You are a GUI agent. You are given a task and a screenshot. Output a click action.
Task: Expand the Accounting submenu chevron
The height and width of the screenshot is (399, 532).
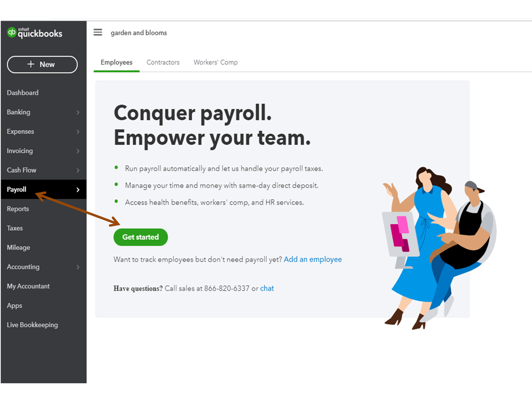pyautogui.click(x=78, y=267)
